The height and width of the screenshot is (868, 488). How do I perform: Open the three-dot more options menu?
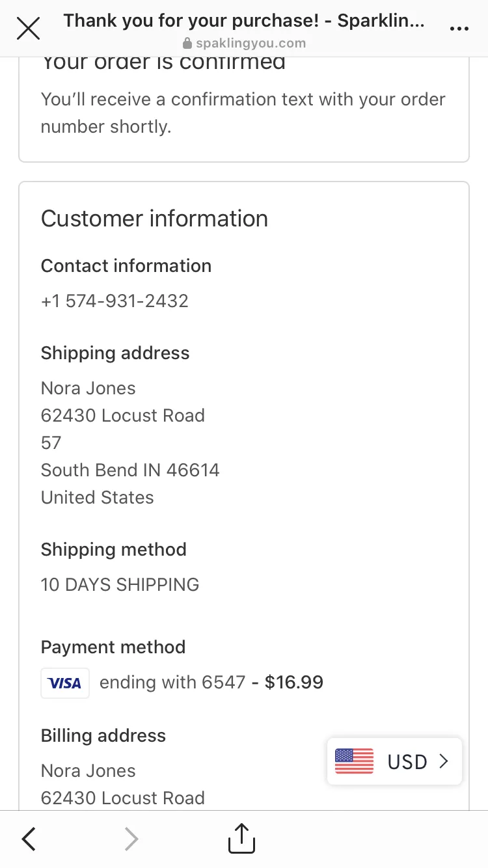[459, 29]
